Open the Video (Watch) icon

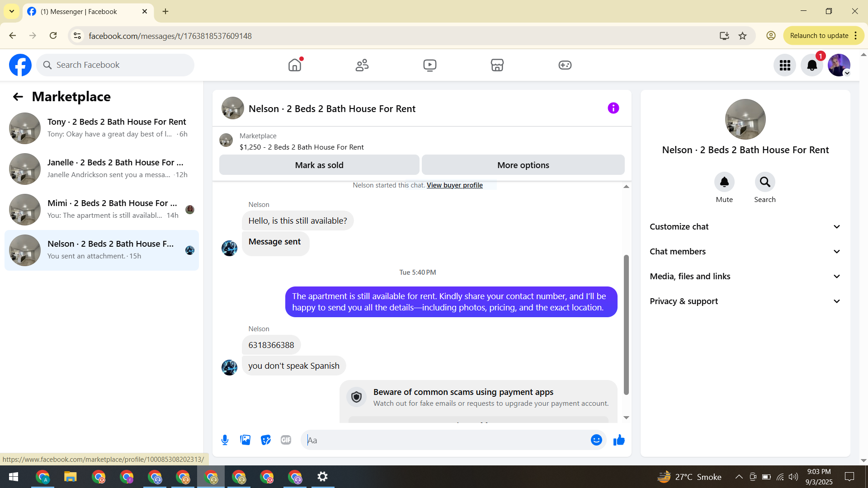tap(430, 65)
